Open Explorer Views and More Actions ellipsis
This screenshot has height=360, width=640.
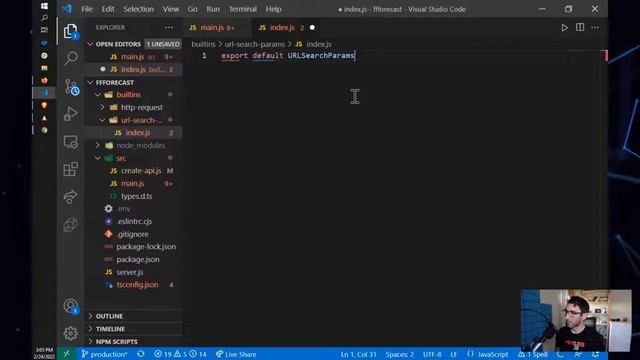pos(169,27)
